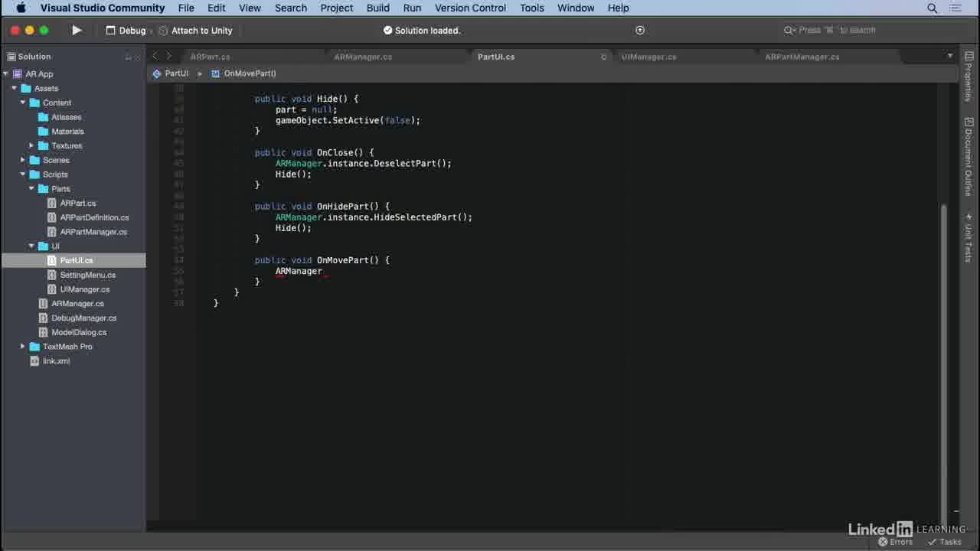The image size is (980, 551).
Task: Open the Version Control menu
Action: tap(470, 8)
